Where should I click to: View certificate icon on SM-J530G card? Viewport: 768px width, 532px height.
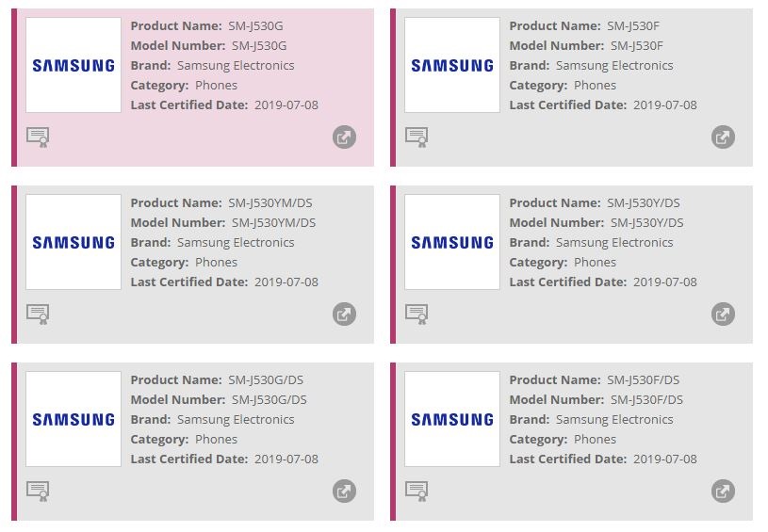tap(38, 137)
